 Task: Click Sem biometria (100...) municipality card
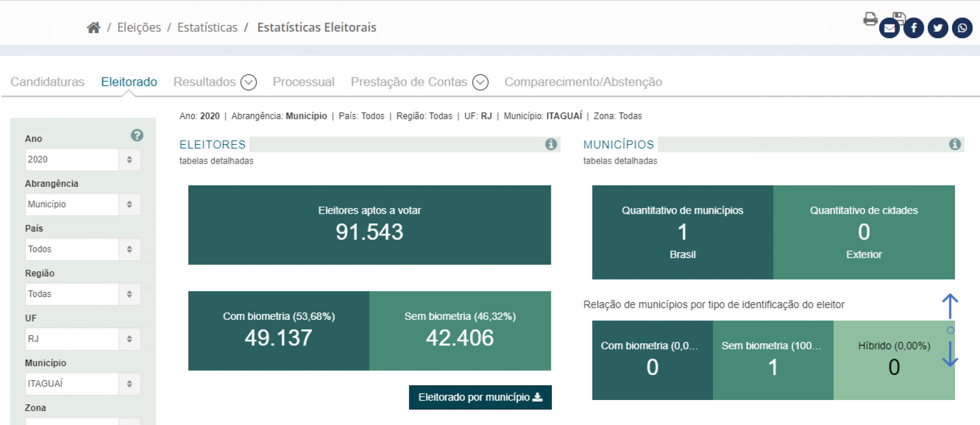pyautogui.click(x=773, y=360)
